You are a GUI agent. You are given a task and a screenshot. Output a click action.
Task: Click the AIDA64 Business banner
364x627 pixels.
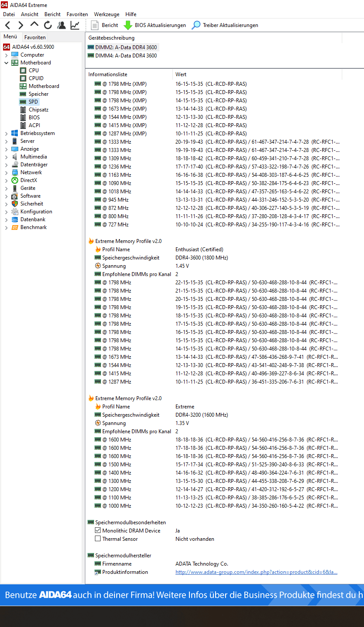[x=182, y=595]
